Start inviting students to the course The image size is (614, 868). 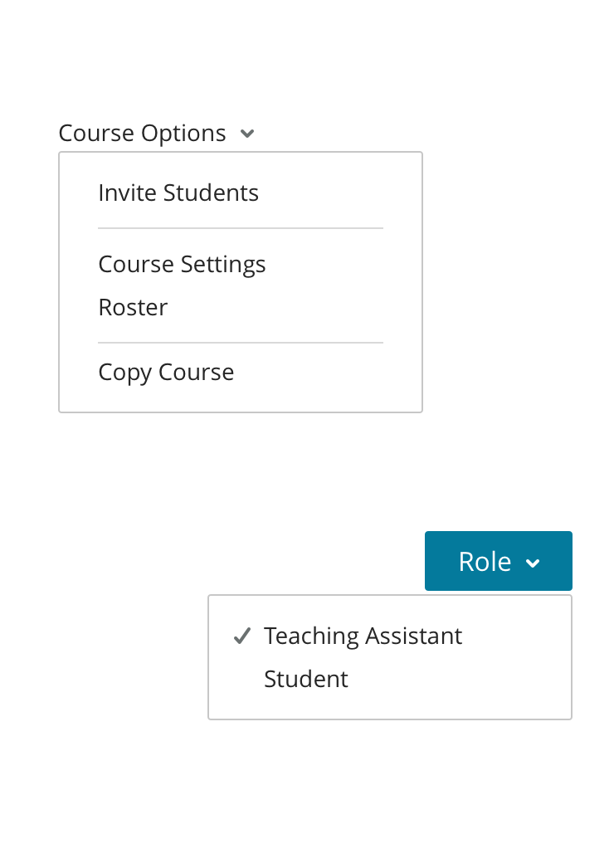(178, 193)
